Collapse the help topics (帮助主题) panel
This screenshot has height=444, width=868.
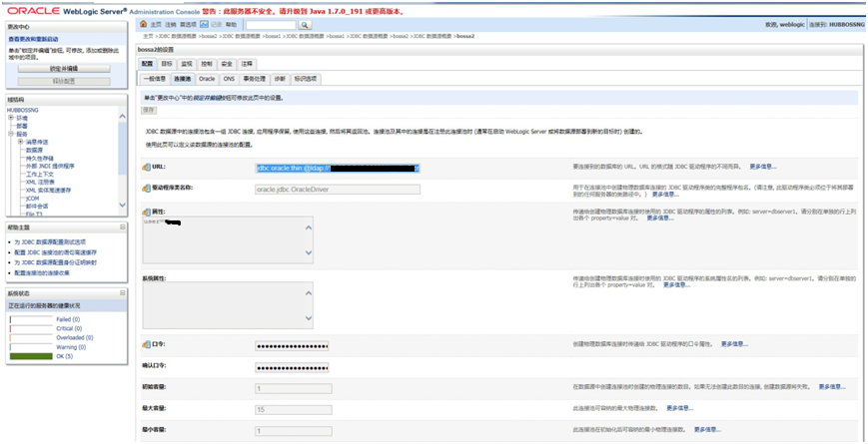coord(122,227)
